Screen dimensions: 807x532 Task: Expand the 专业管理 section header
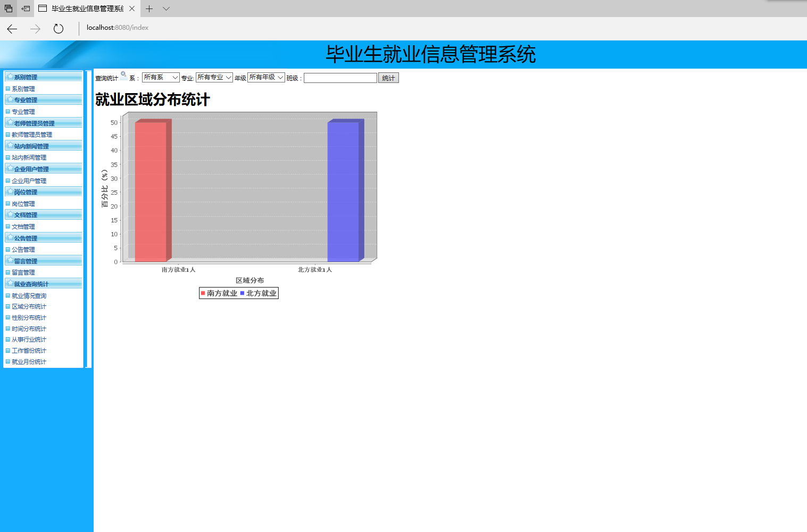coord(44,100)
